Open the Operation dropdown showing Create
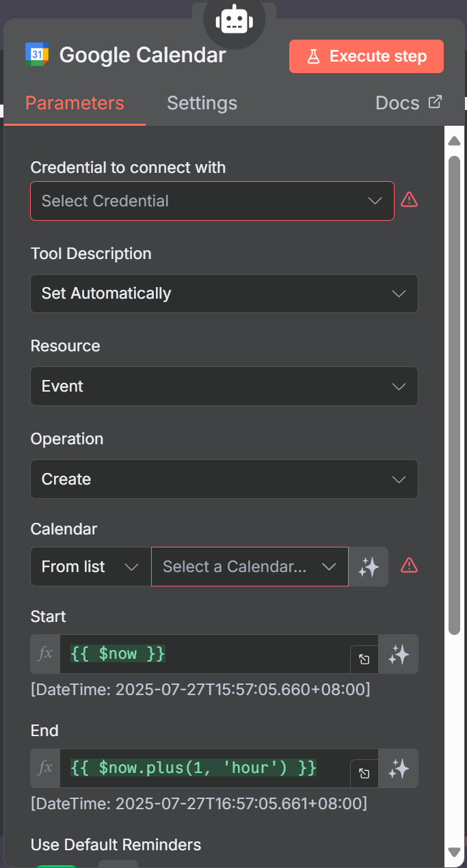467x868 pixels. point(224,479)
